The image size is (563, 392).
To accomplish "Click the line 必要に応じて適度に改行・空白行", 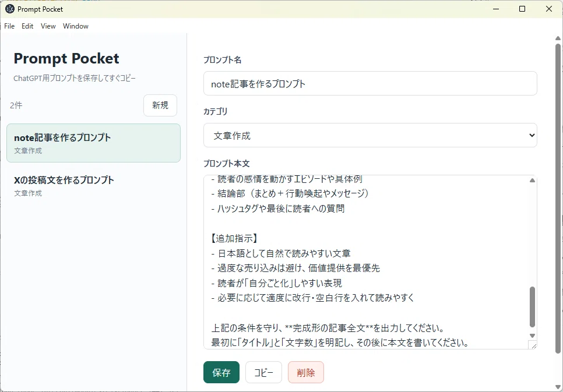I will [312, 298].
